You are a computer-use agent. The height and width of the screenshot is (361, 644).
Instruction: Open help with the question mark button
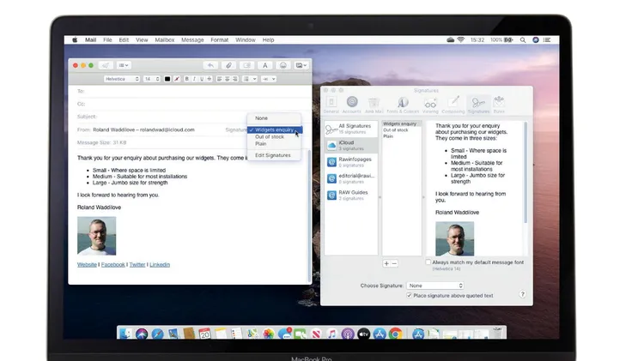(522, 294)
